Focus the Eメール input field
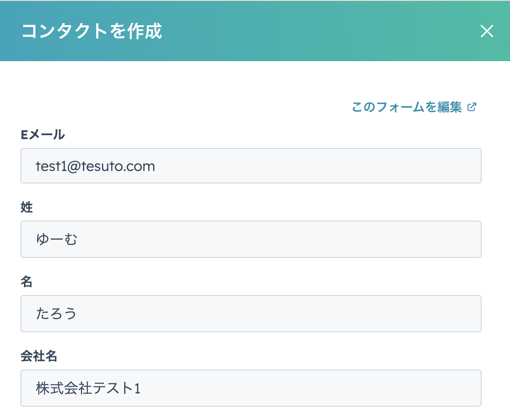510x420 pixels. coord(251,166)
